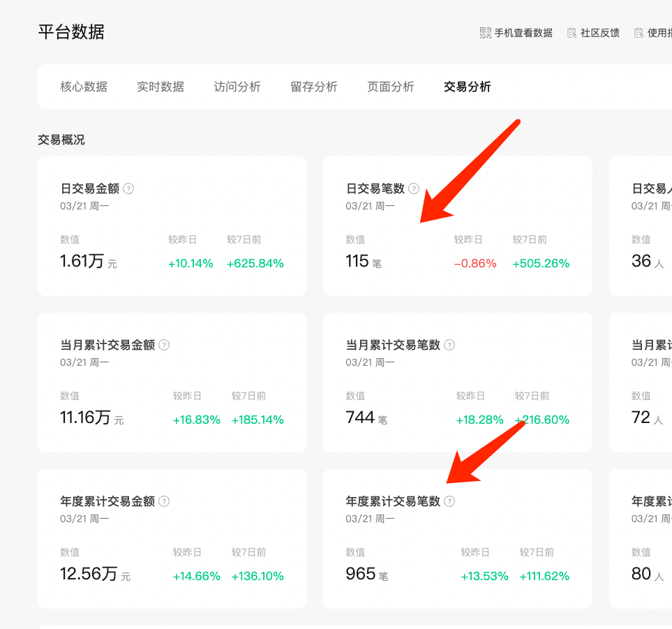Click the +13.53% change value

(x=484, y=576)
